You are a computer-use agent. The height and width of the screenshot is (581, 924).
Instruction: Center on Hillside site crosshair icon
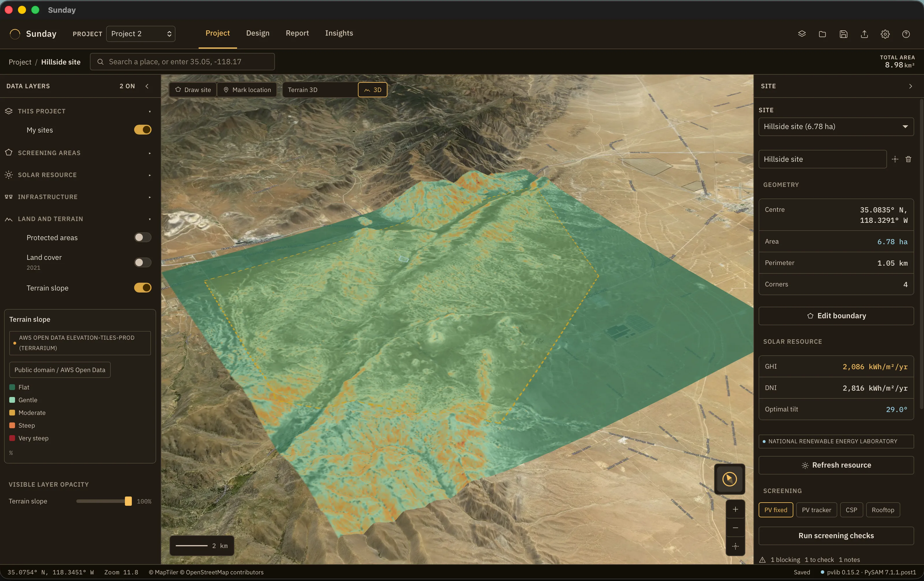coord(895,159)
